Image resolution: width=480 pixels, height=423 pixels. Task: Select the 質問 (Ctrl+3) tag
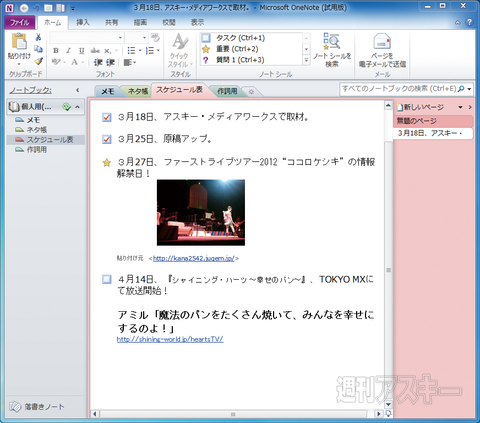click(252, 60)
